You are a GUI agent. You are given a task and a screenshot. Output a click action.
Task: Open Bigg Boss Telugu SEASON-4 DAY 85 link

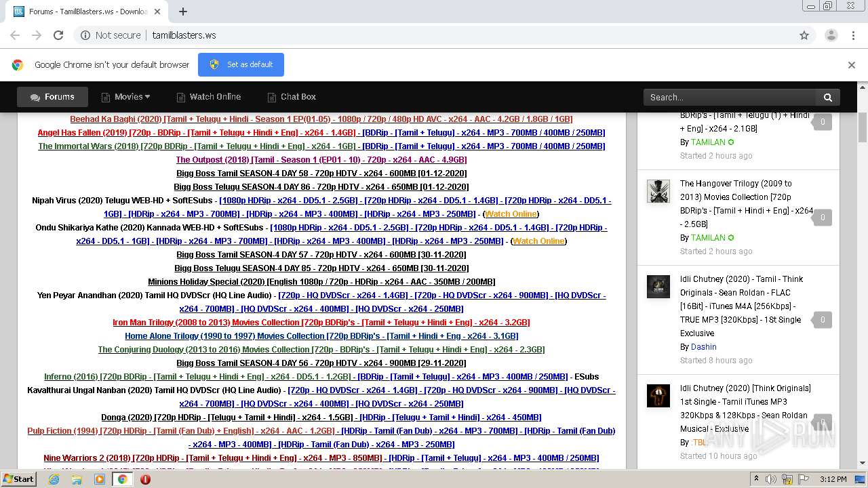coord(321,268)
